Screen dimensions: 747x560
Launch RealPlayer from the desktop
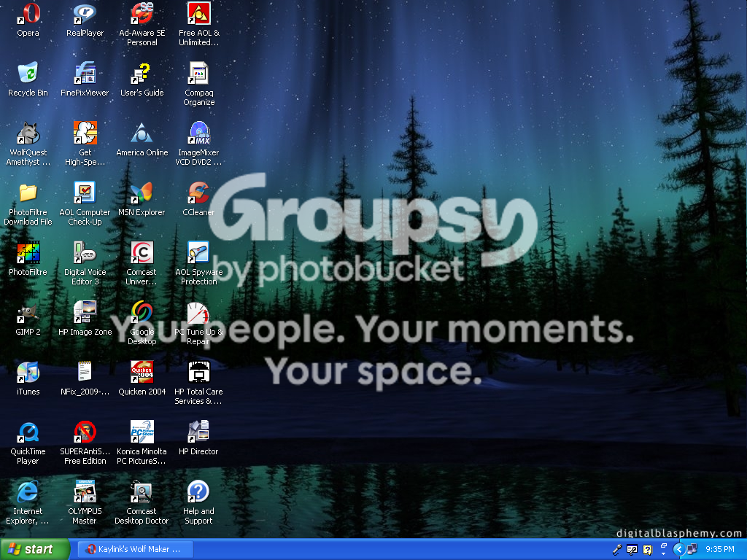[x=85, y=14]
